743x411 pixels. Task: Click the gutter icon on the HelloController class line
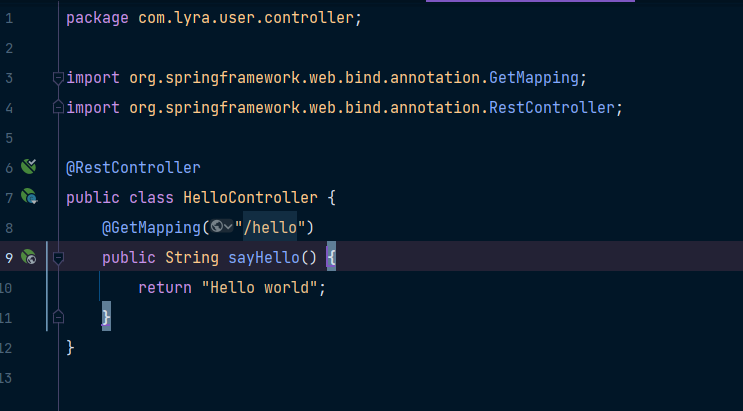point(29,197)
